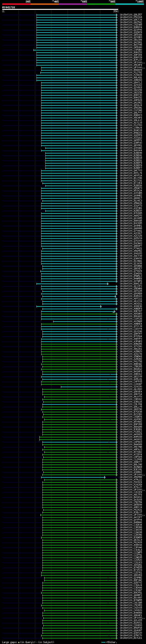This screenshot has height=644, width=146.
Task: Select the last hit UniRef100_B1YLE1
Action: tap(131, 638)
